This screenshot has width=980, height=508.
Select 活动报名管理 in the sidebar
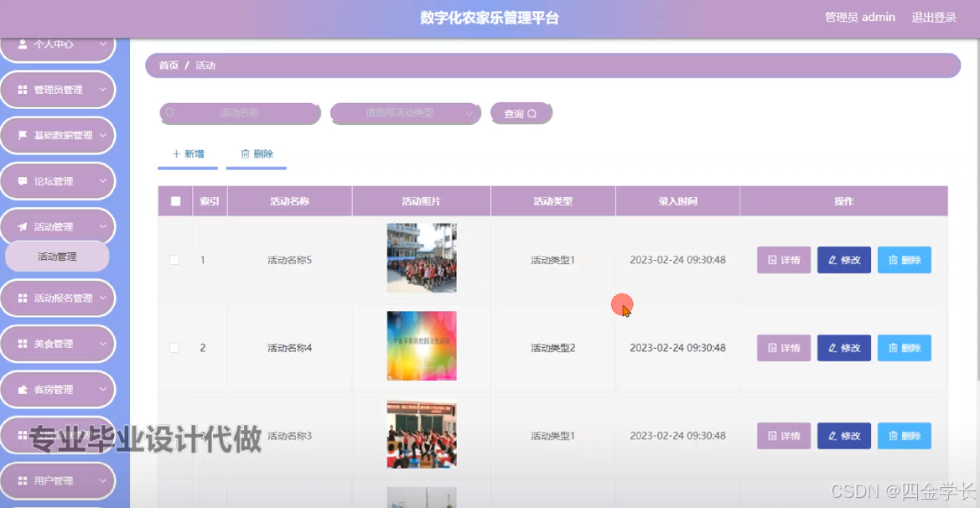[57, 298]
